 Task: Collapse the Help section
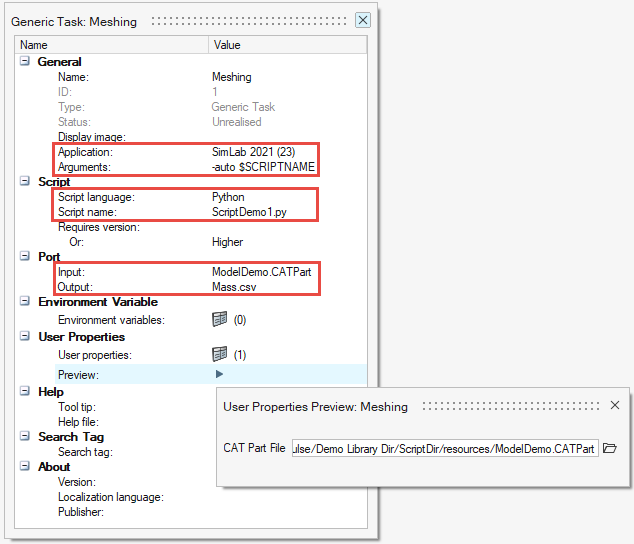tap(25, 392)
